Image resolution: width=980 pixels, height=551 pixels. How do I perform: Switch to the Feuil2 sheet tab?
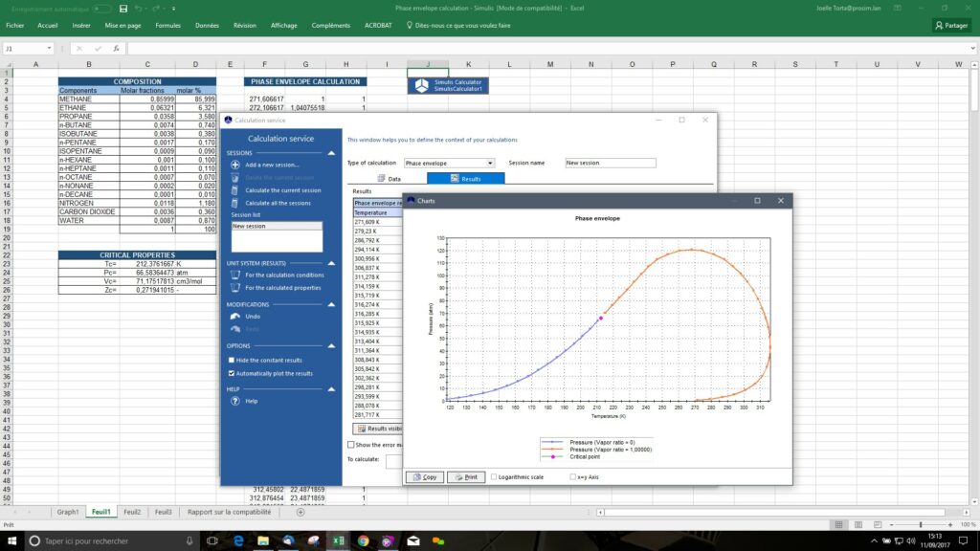click(132, 513)
